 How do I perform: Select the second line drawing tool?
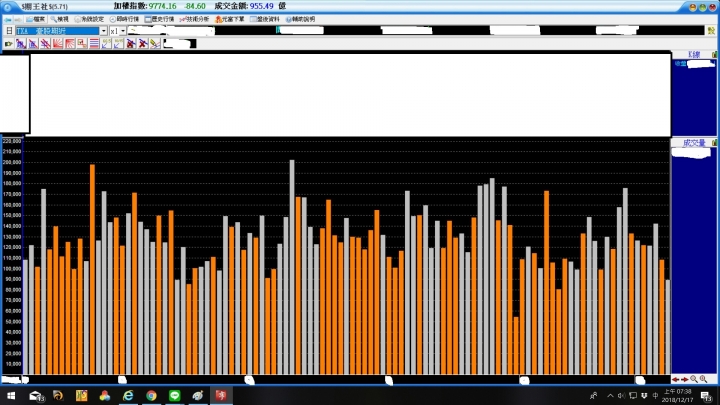[x=33, y=44]
